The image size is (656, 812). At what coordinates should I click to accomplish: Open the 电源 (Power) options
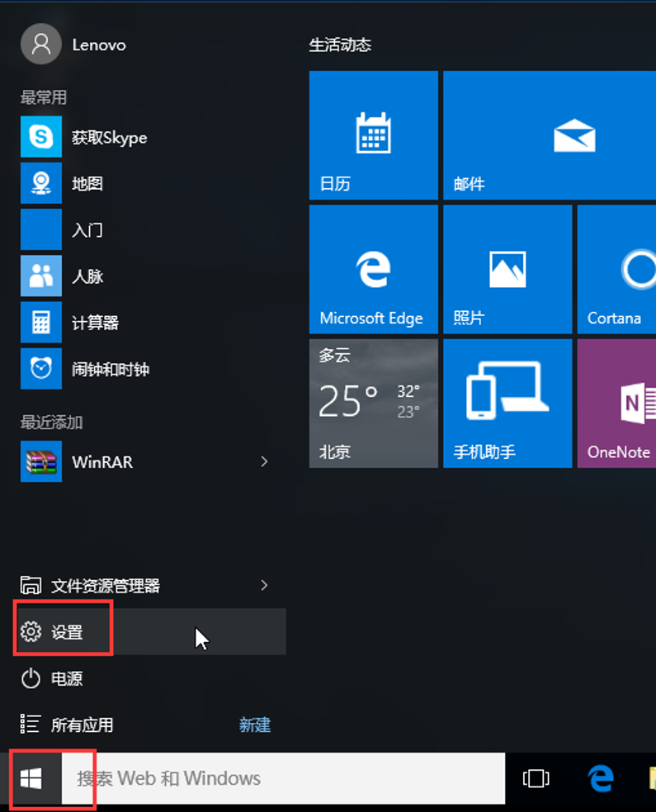click(66, 678)
